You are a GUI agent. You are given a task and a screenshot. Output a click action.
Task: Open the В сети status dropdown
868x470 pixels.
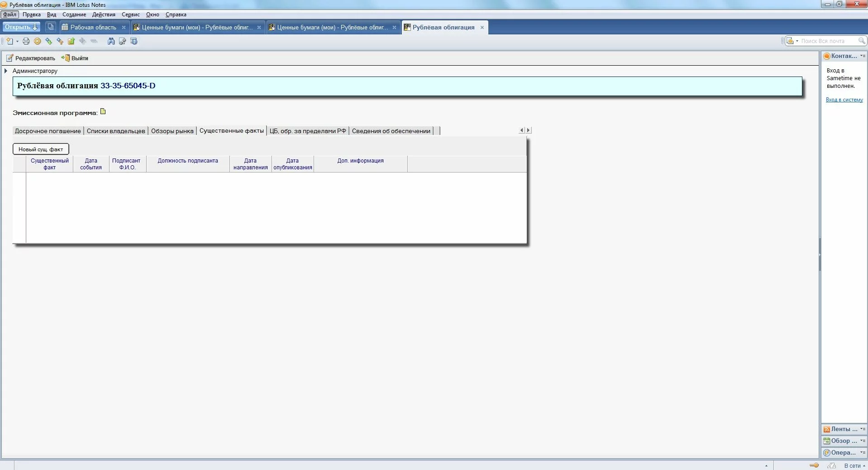(x=854, y=465)
